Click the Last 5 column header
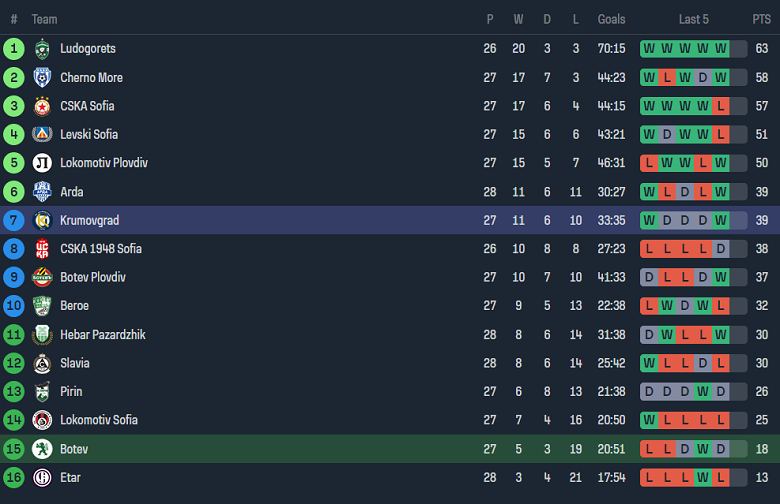Screen dimensions: 780x504 (693, 19)
